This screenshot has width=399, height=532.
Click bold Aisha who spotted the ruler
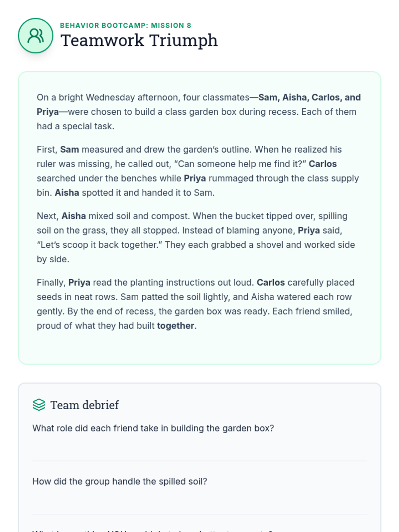(67, 193)
